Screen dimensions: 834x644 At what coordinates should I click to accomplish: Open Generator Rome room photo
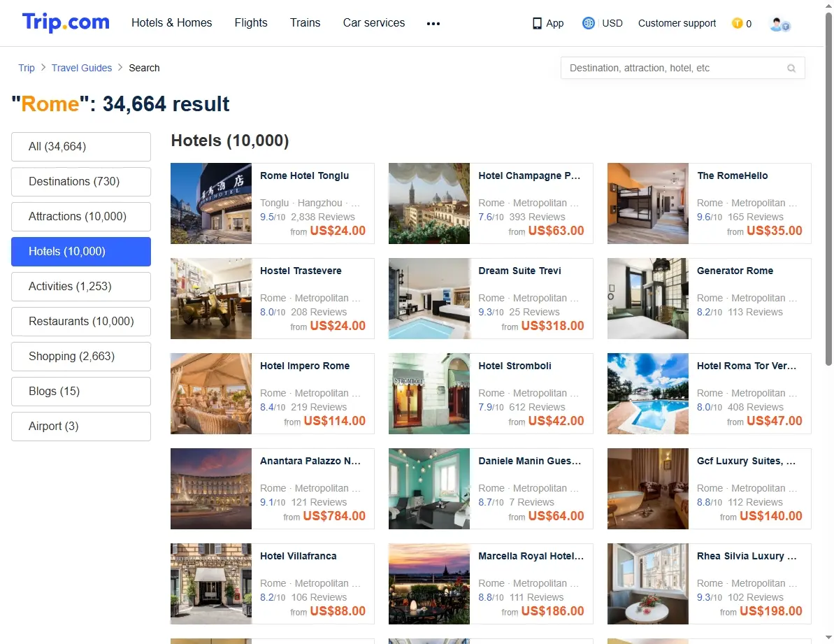click(x=648, y=299)
